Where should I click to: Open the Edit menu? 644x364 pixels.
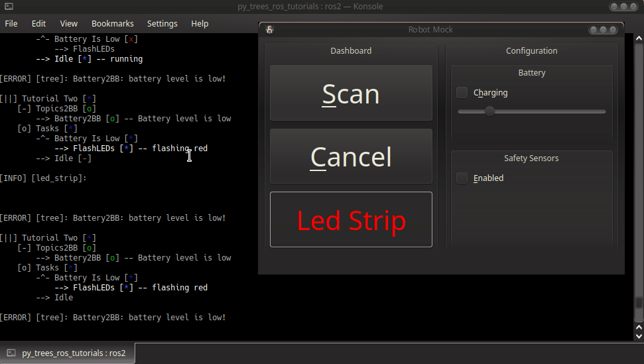tap(38, 24)
